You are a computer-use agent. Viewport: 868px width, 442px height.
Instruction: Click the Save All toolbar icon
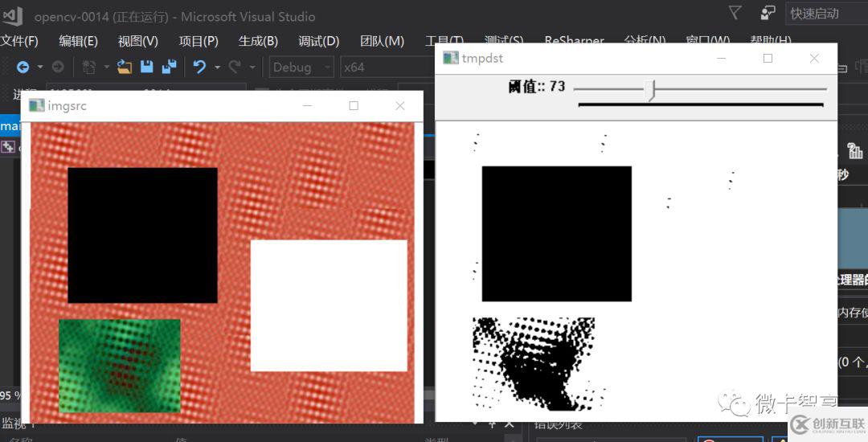tap(170, 67)
